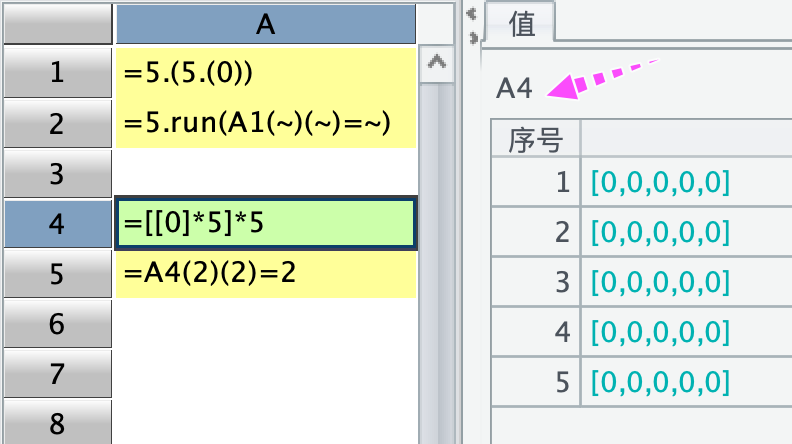Click row header 3

tap(58, 173)
